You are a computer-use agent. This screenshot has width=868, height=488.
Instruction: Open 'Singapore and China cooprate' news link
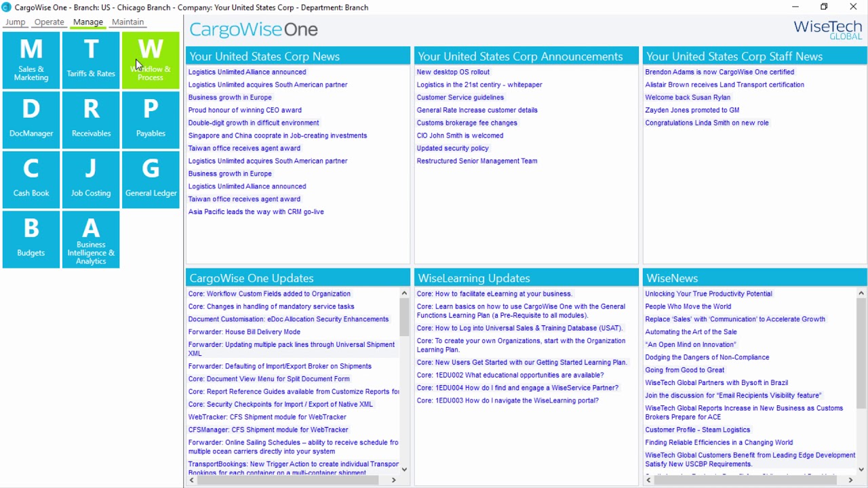[277, 136]
